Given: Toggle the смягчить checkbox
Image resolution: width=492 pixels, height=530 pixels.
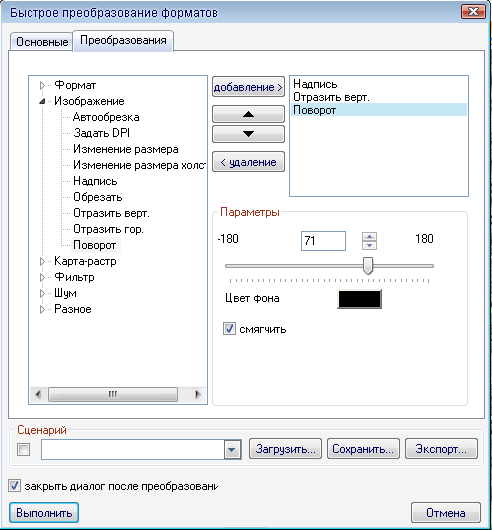Looking at the screenshot, I should click(229, 329).
